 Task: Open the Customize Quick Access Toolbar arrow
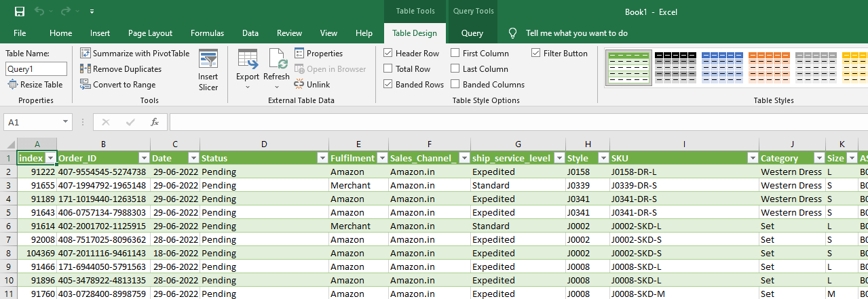92,12
